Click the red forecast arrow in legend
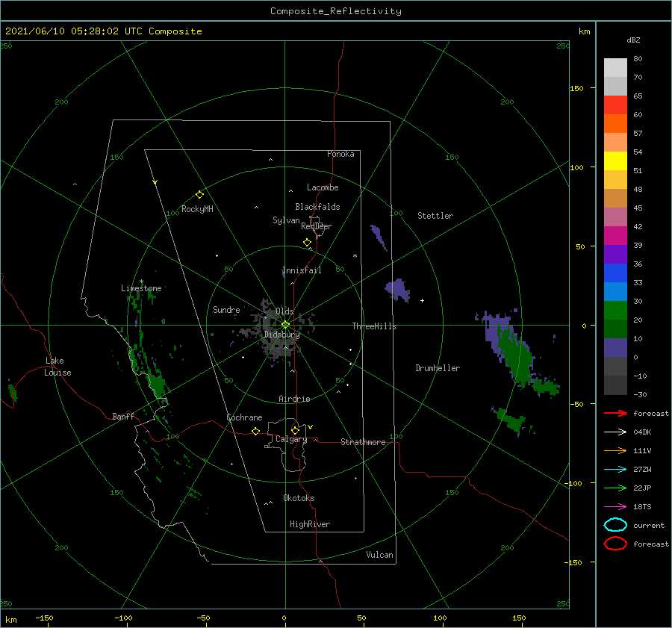672x628 pixels. 615,413
